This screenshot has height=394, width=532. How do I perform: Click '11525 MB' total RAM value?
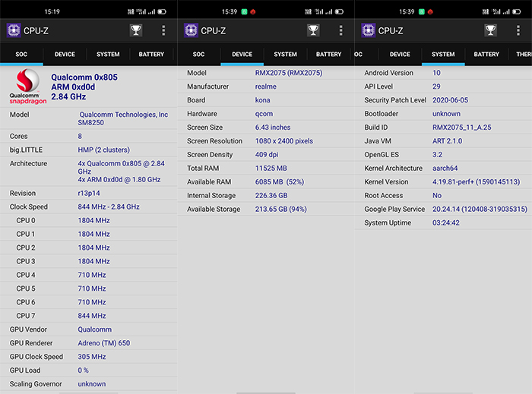(x=271, y=168)
